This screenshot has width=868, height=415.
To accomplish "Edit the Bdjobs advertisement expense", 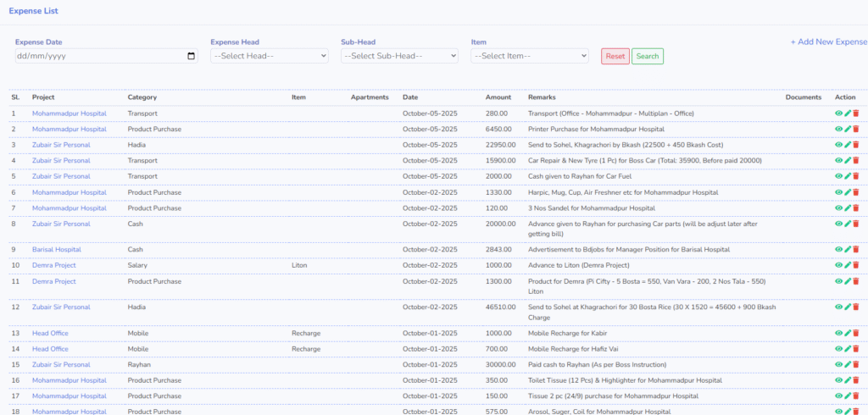I will pyautogui.click(x=848, y=250).
